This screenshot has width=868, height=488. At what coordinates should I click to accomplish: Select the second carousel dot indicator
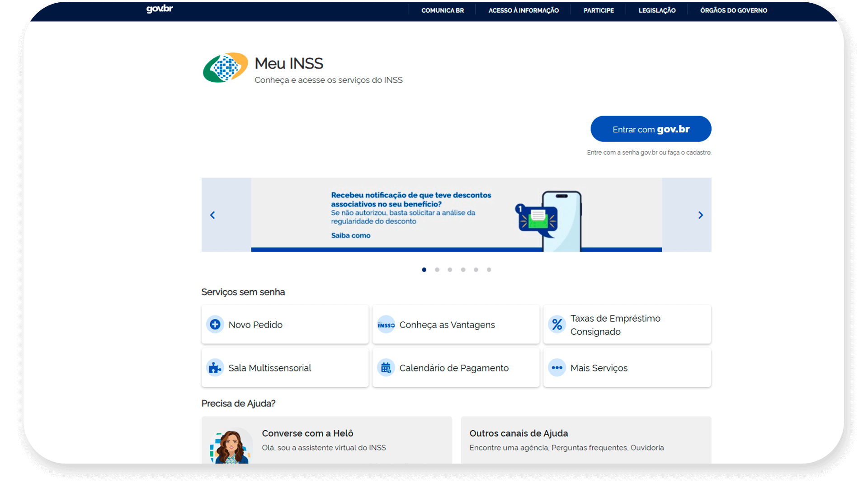coord(437,270)
